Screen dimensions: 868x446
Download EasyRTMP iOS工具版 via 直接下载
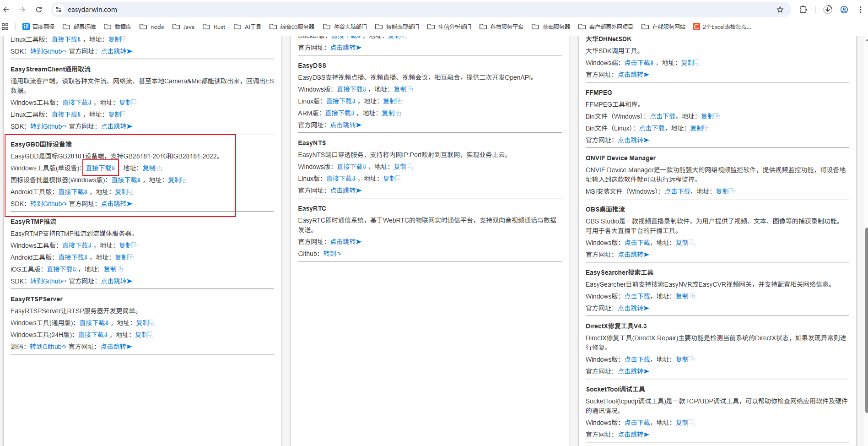pyautogui.click(x=62, y=269)
